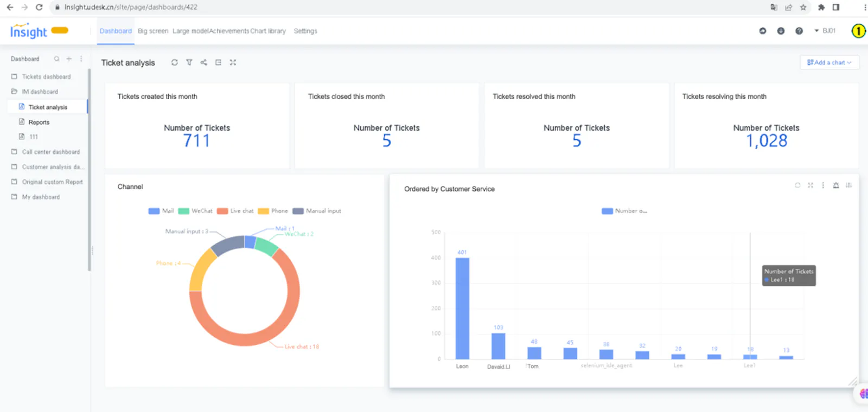The height and width of the screenshot is (412, 868).
Task: Open the Chart library tab
Action: click(268, 31)
